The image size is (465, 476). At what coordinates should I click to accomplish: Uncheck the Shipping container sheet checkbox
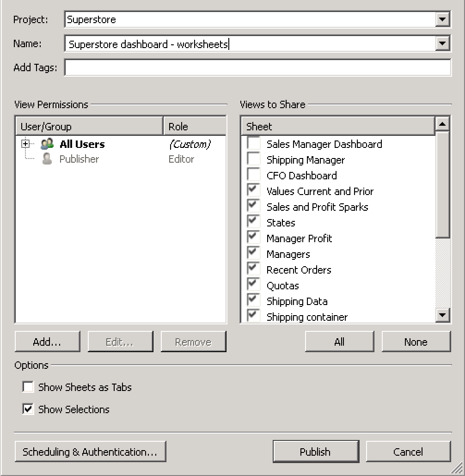254,316
